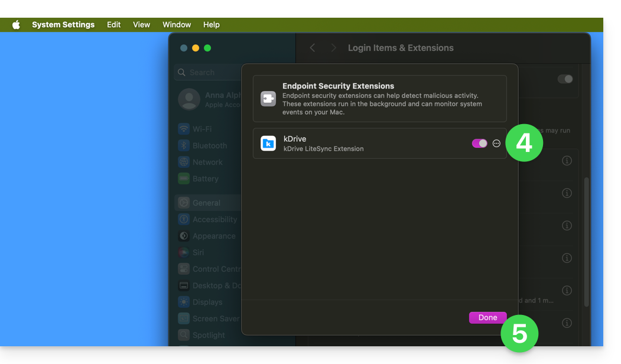Select Accessibility in the sidebar
This screenshot has height=364, width=621.
(x=214, y=219)
